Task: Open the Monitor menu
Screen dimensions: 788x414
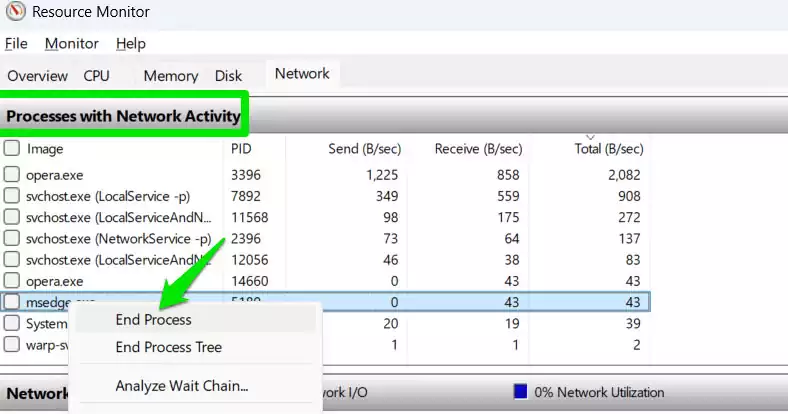Action: click(71, 44)
